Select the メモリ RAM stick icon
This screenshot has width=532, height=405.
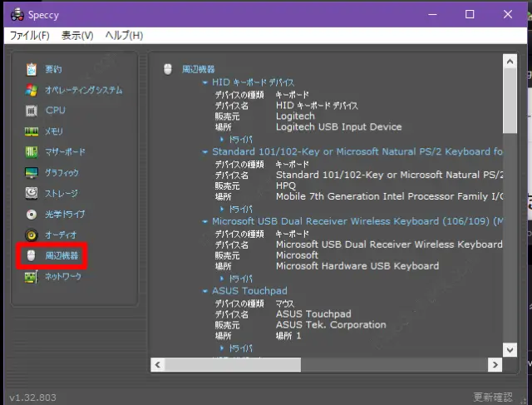pos(32,131)
